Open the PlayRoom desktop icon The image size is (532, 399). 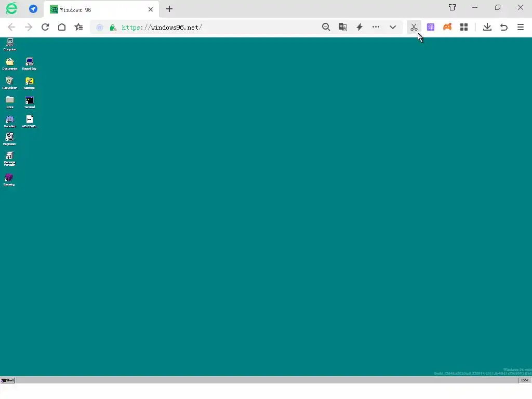click(x=9, y=139)
